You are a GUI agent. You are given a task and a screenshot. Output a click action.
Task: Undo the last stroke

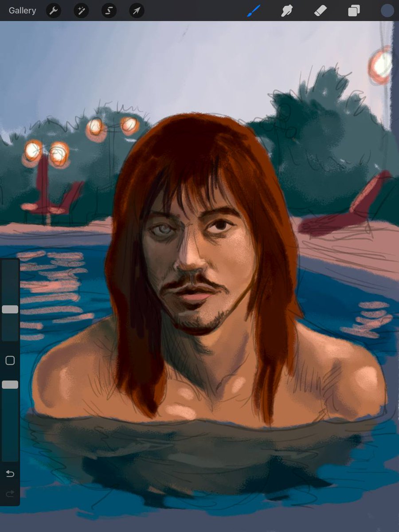click(10, 474)
